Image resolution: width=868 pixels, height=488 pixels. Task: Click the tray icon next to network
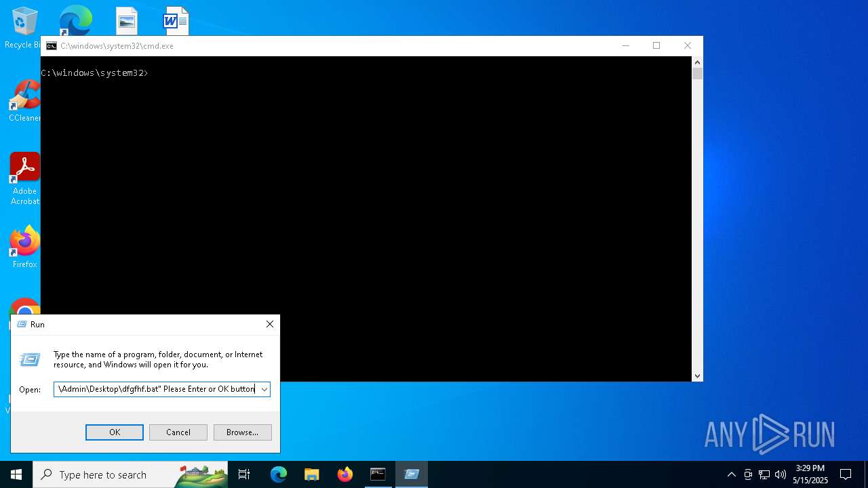click(x=748, y=474)
